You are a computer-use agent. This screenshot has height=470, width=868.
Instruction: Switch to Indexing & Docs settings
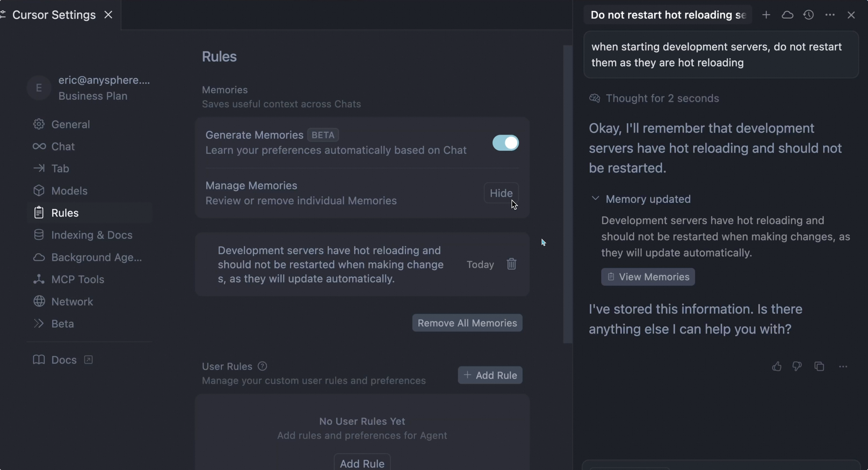[92, 235]
